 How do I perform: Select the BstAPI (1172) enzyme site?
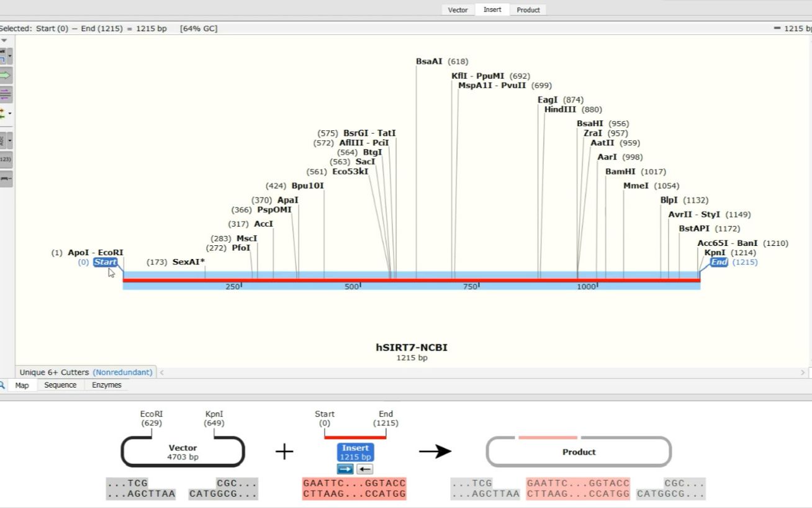tap(710, 229)
